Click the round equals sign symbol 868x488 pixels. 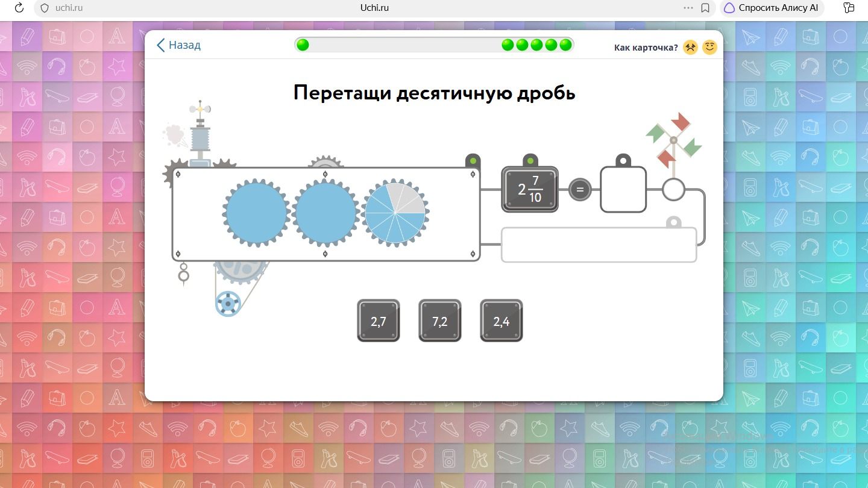[x=580, y=190]
